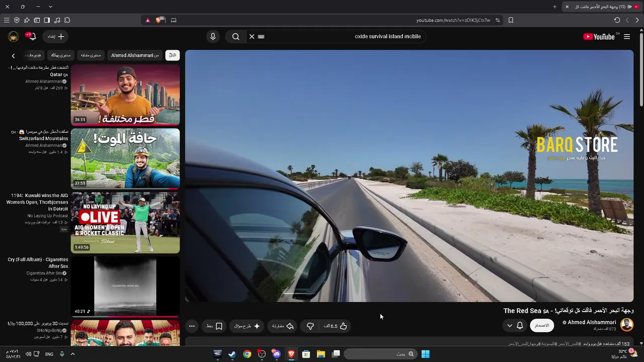Screen dimensions: 644x362
Task: Select the similar content (محتوى مشابه) chip
Action: 91,55
